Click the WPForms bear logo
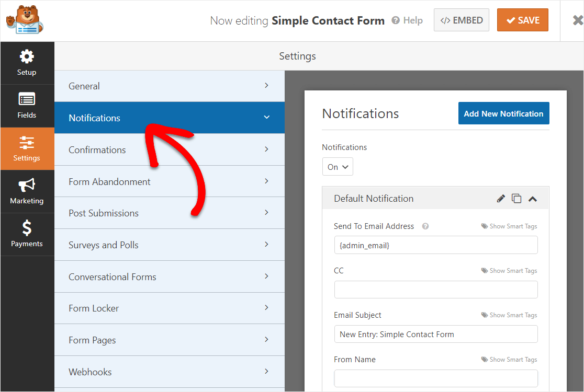The image size is (584, 392). click(24, 20)
